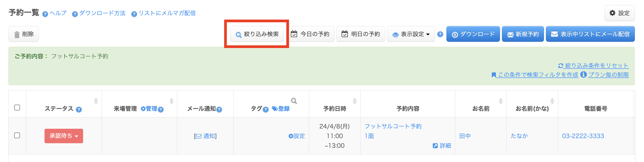Image resolution: width=644 pixels, height=162 pixels.
Task: Click the gear 設定 in tag cell
Action: tap(297, 136)
